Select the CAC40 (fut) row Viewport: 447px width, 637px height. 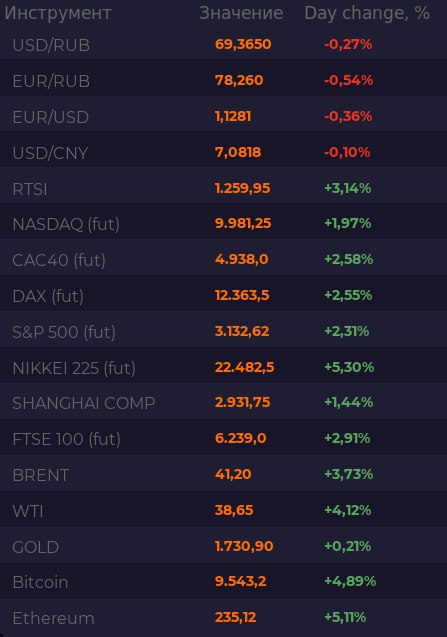tap(224, 257)
